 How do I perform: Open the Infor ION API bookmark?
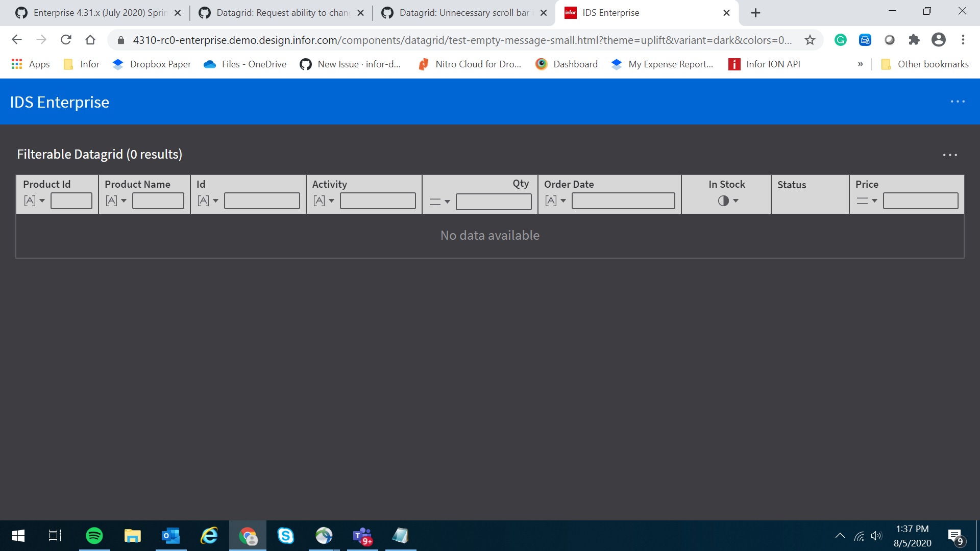pyautogui.click(x=765, y=64)
